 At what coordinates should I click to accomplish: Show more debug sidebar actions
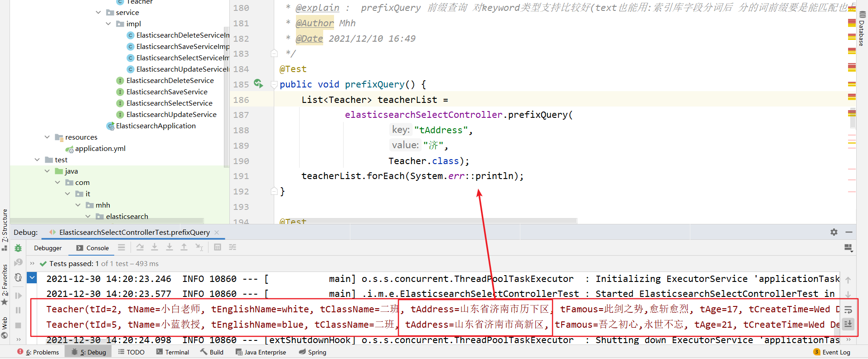pos(18,339)
